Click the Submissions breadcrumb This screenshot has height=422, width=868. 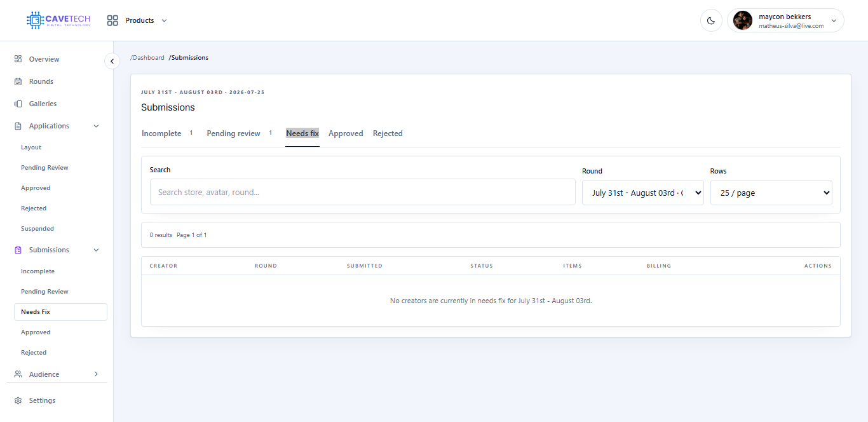click(189, 58)
